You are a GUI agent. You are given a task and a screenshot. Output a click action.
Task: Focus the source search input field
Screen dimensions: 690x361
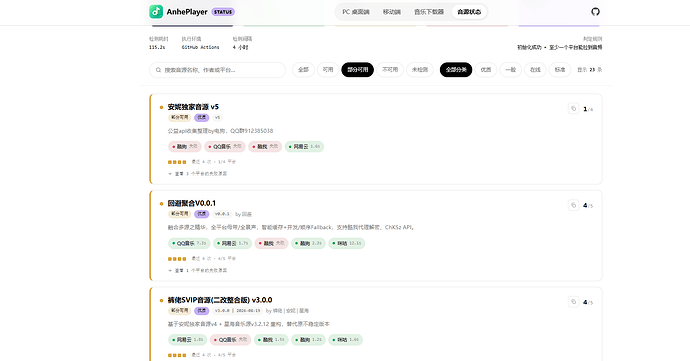pyautogui.click(x=217, y=70)
